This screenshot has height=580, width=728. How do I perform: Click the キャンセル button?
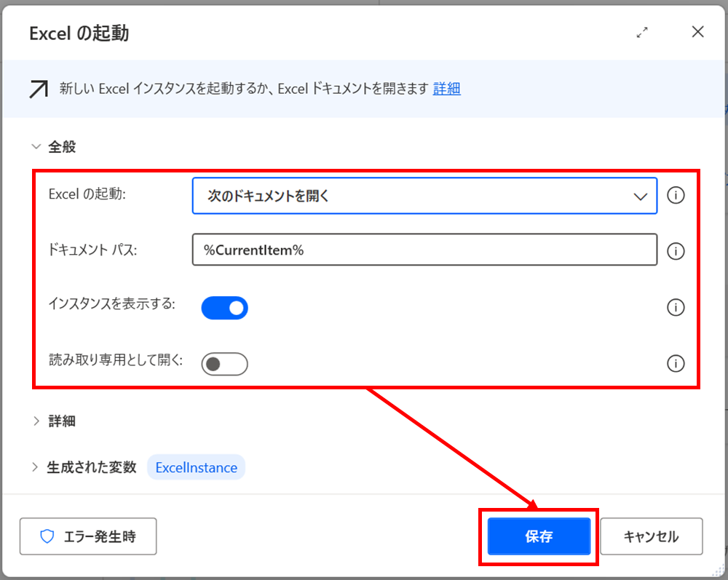(652, 536)
